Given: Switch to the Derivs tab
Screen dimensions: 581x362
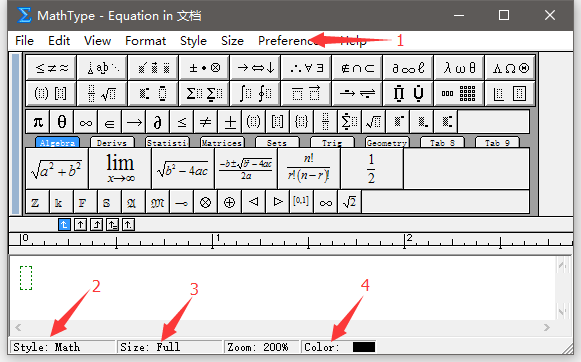Looking at the screenshot, I should (x=112, y=143).
